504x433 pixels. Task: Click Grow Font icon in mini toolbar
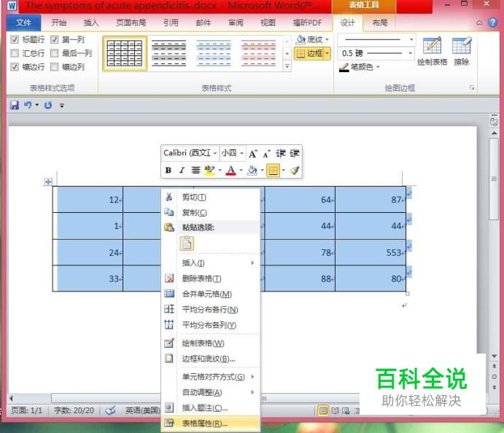[252, 154]
